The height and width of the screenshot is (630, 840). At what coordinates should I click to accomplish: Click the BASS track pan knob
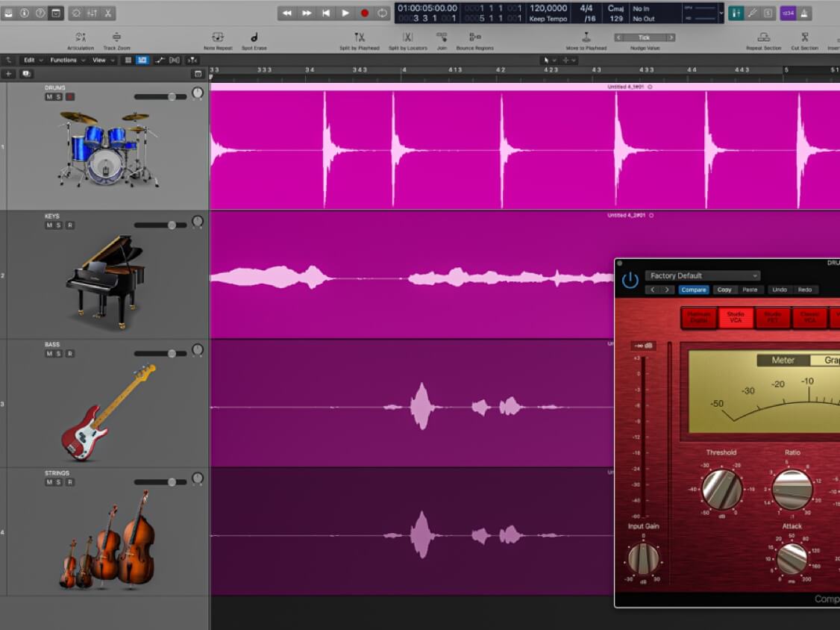(198, 350)
